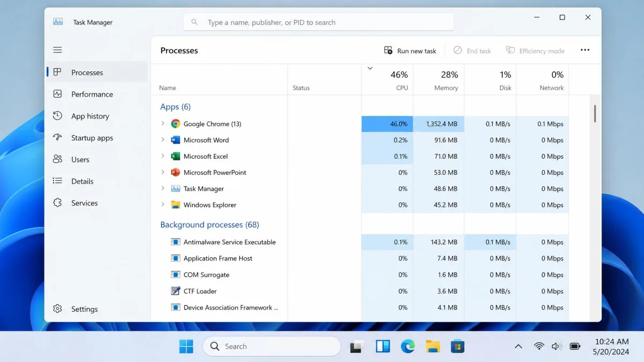
Task: Click the Application Frame Host icon
Action: tap(175, 258)
